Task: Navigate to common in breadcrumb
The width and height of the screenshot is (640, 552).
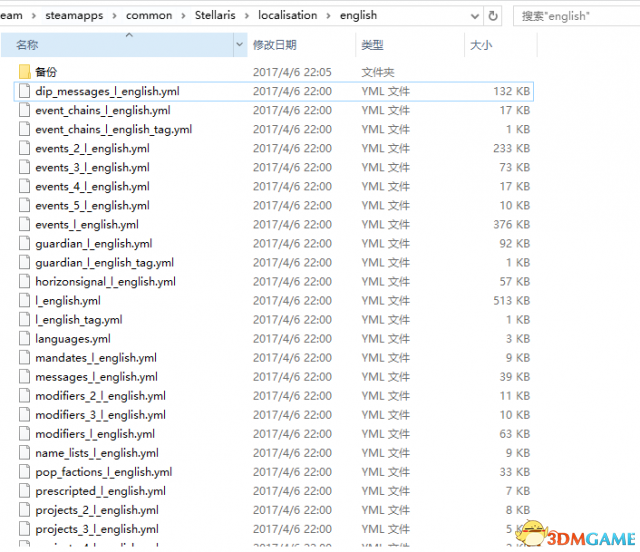Action: pos(149,16)
